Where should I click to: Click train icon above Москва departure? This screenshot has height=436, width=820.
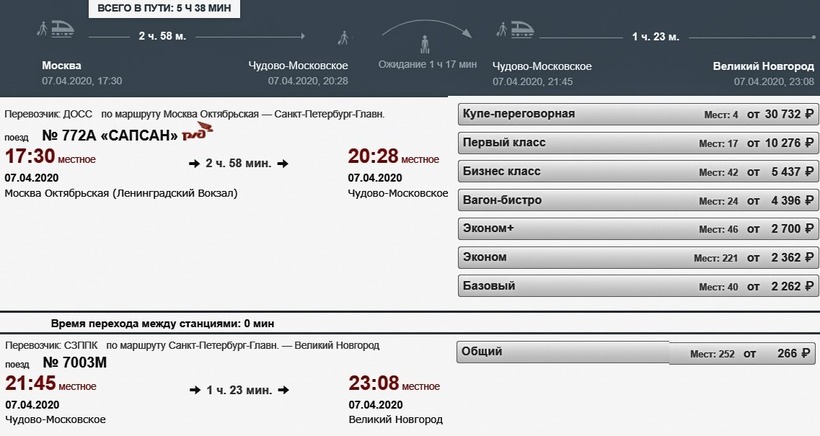coord(62,29)
